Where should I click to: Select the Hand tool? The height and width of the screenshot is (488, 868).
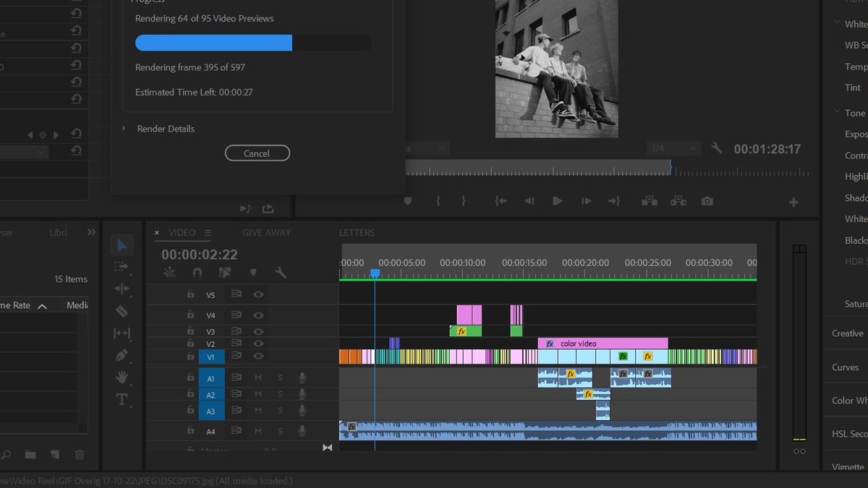(x=122, y=377)
